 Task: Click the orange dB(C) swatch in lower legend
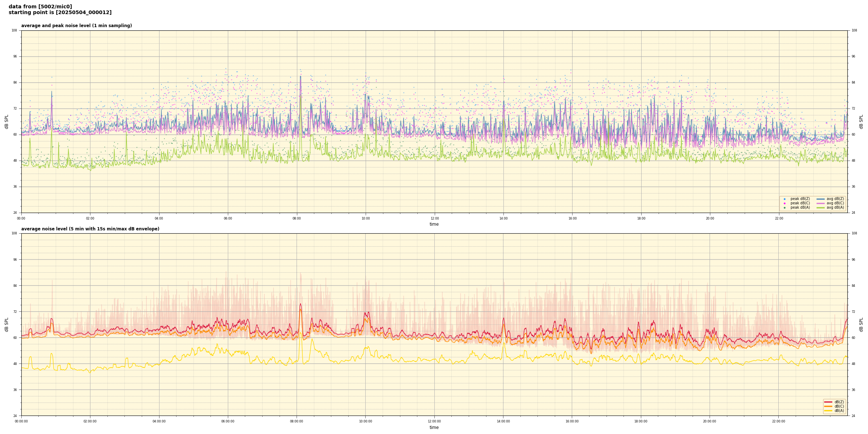(x=828, y=406)
